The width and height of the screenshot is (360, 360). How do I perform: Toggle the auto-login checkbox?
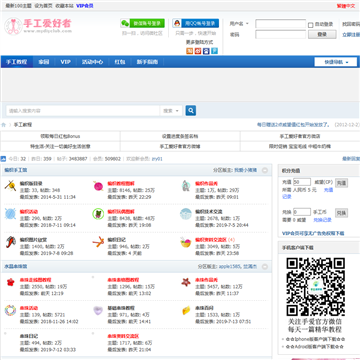(x=310, y=25)
